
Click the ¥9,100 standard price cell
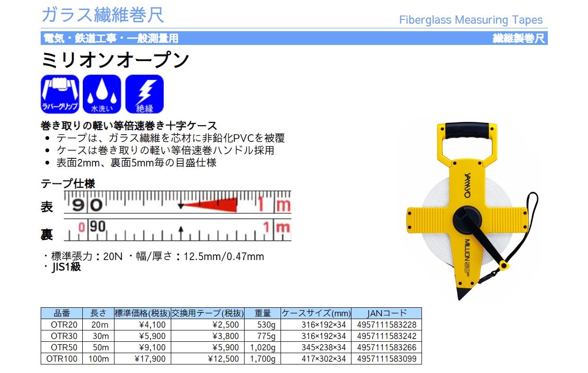pyautogui.click(x=142, y=347)
